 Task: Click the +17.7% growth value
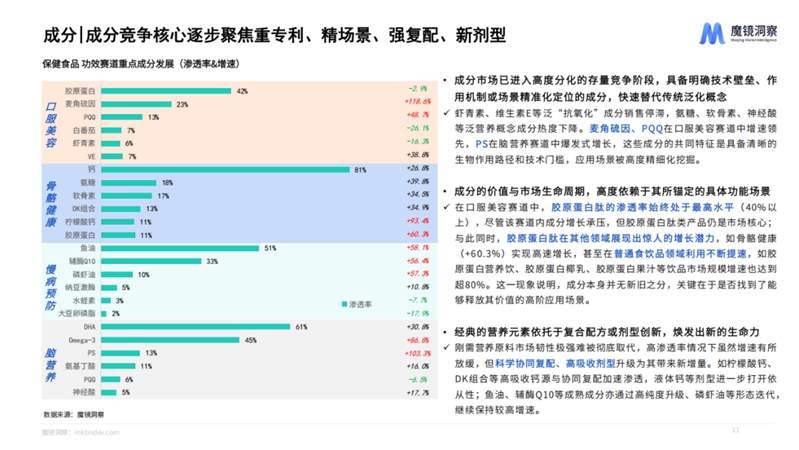click(418, 392)
